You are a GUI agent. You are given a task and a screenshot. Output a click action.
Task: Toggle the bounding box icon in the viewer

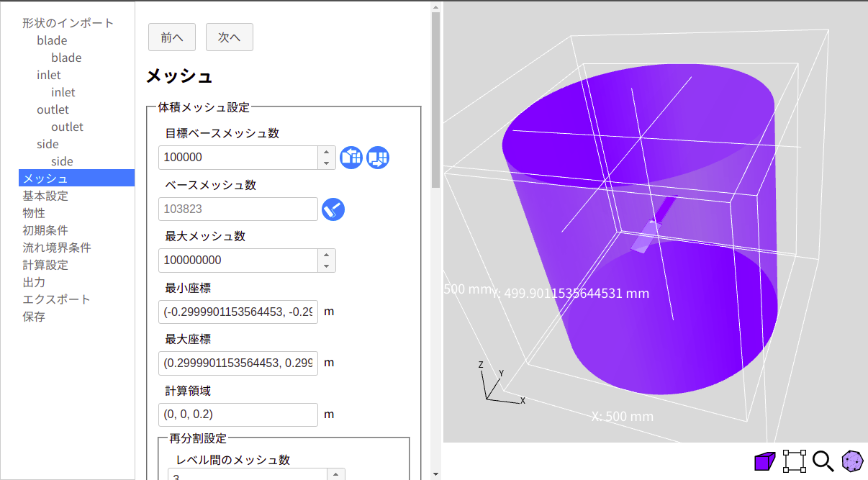[794, 461]
